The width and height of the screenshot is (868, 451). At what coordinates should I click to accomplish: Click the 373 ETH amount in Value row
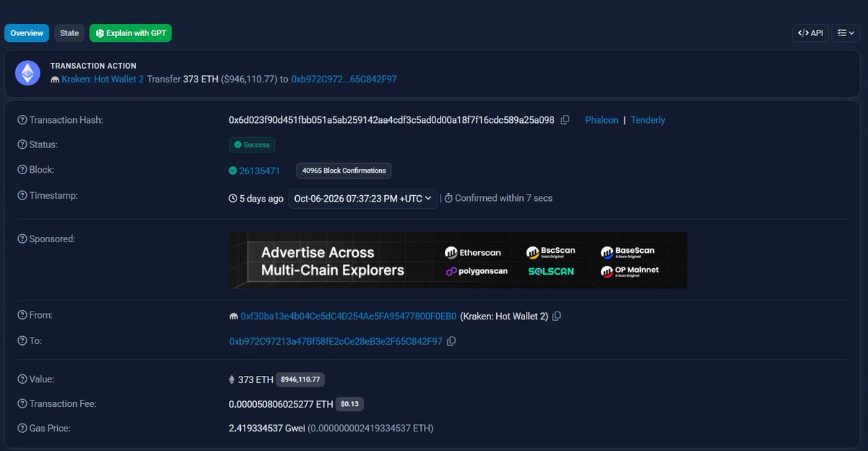[x=255, y=379]
